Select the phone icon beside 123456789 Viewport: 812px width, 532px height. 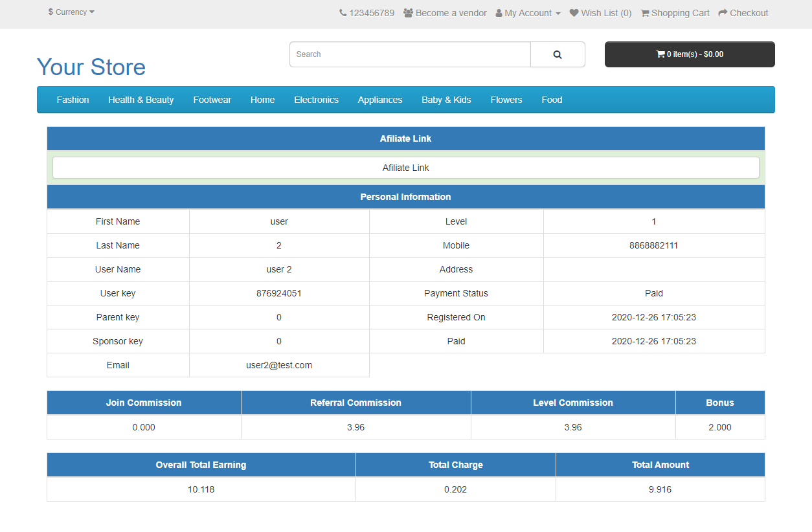pyautogui.click(x=343, y=12)
